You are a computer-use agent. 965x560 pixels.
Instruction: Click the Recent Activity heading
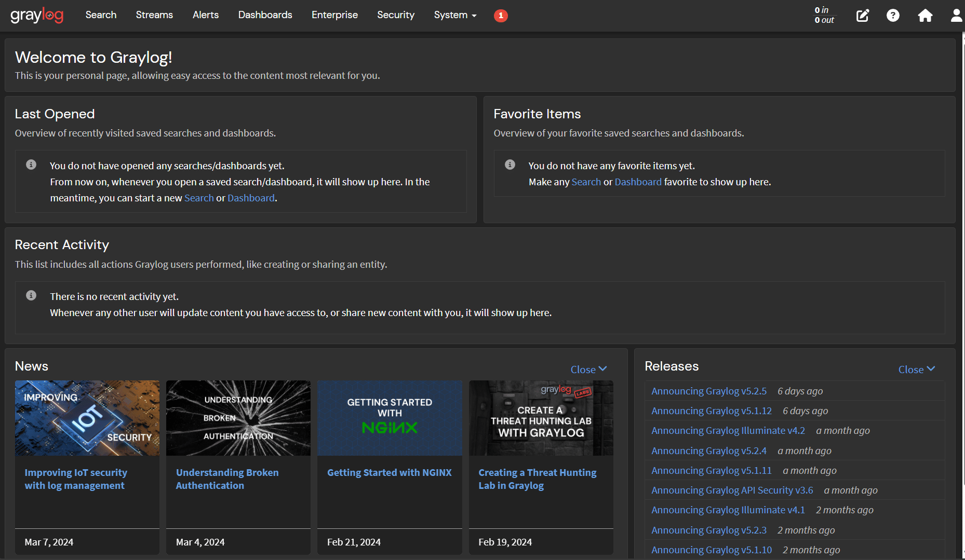pos(62,244)
